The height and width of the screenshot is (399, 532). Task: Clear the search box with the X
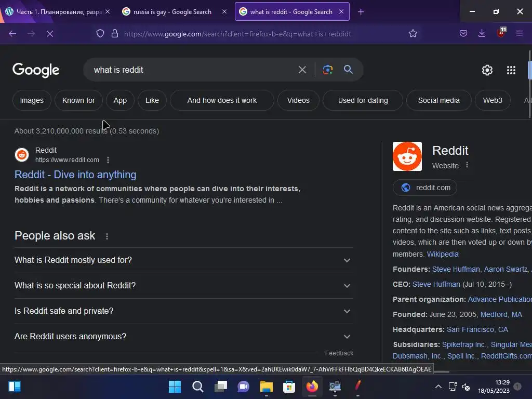click(x=302, y=70)
